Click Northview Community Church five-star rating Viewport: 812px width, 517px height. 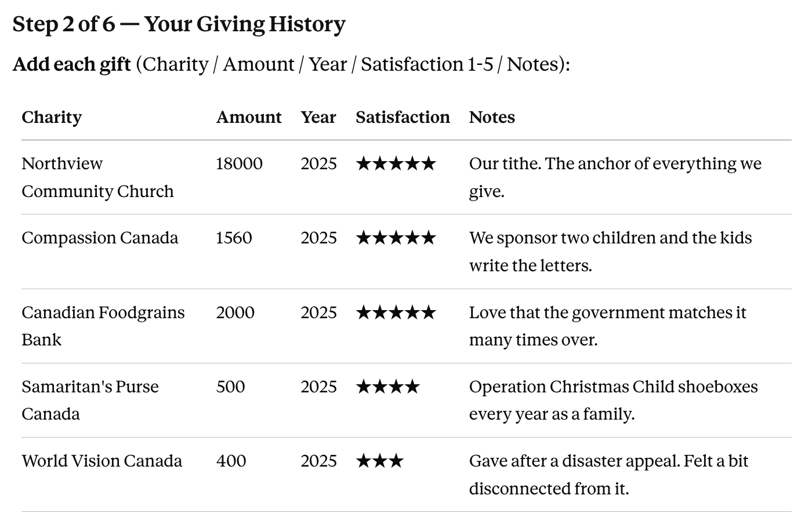click(x=396, y=164)
